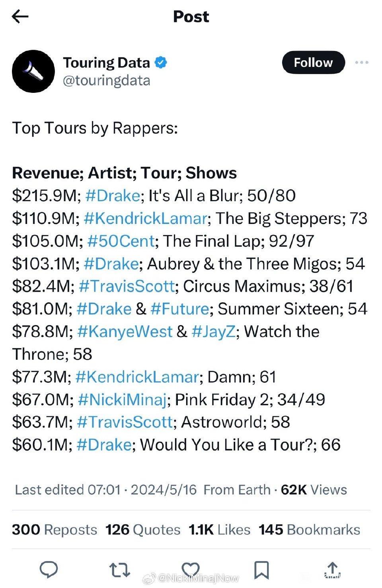Open the #KanyeWest hashtag
This screenshot has height=588, width=382.
(125, 332)
